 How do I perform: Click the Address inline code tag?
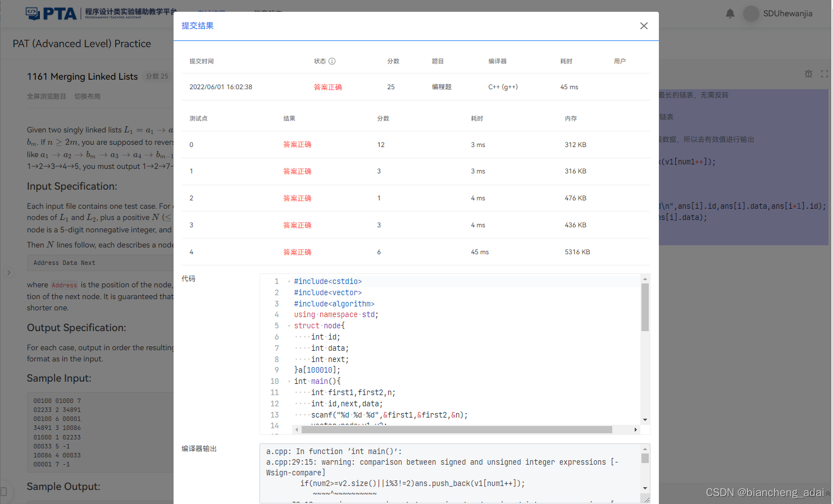64,285
